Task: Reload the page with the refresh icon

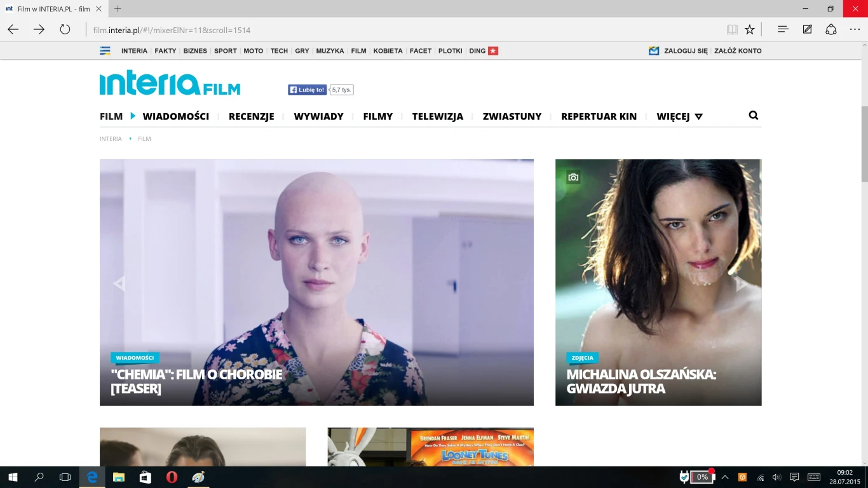Action: point(64,29)
